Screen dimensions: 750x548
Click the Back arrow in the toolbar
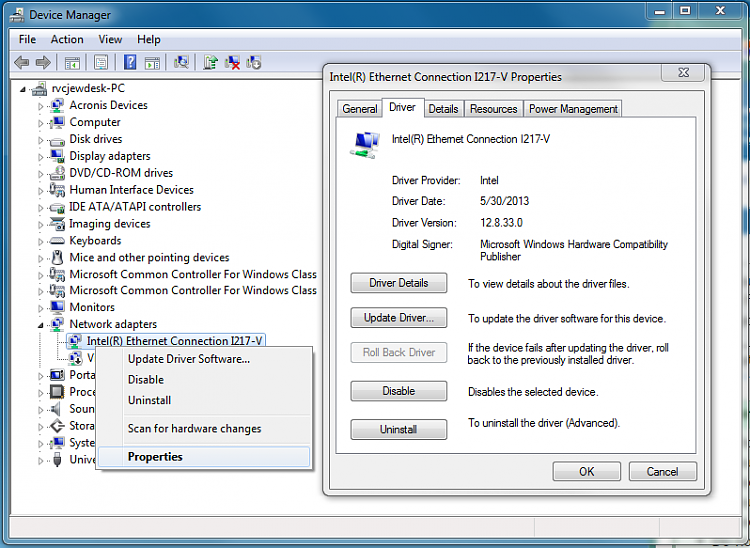click(x=22, y=62)
